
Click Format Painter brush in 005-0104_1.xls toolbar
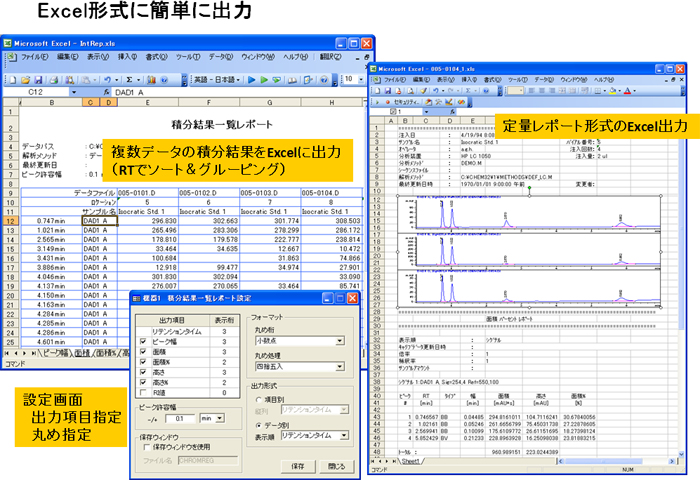coord(424,91)
